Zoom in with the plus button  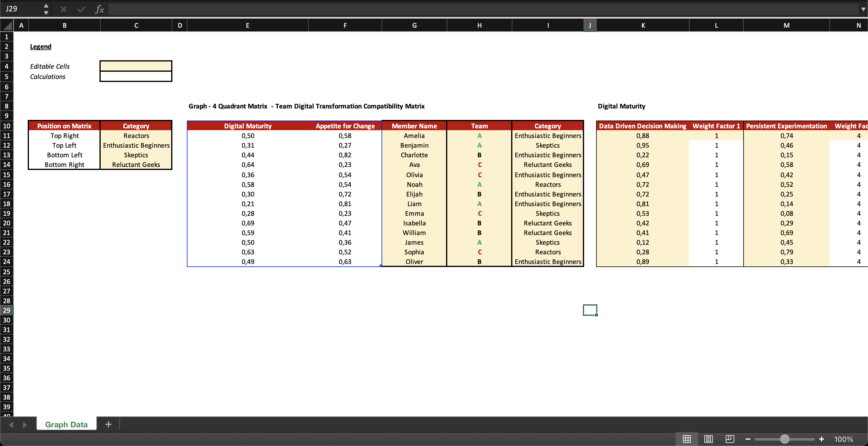point(822,439)
